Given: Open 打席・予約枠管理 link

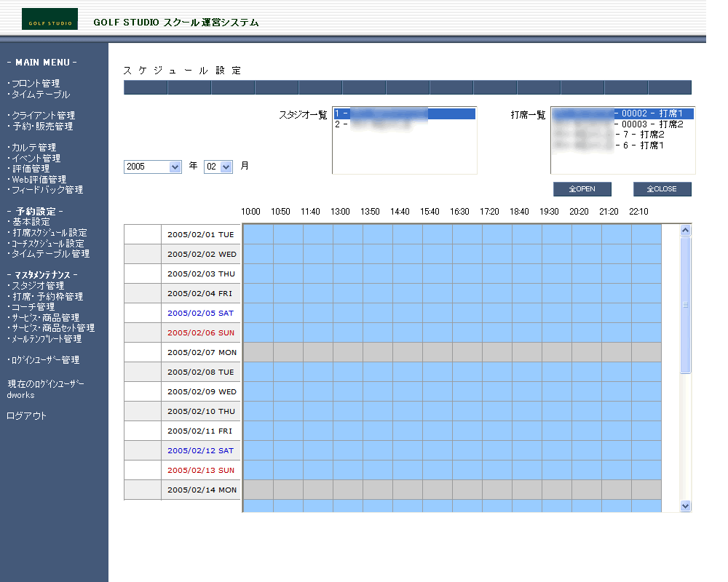Looking at the screenshot, I should (x=47, y=296).
